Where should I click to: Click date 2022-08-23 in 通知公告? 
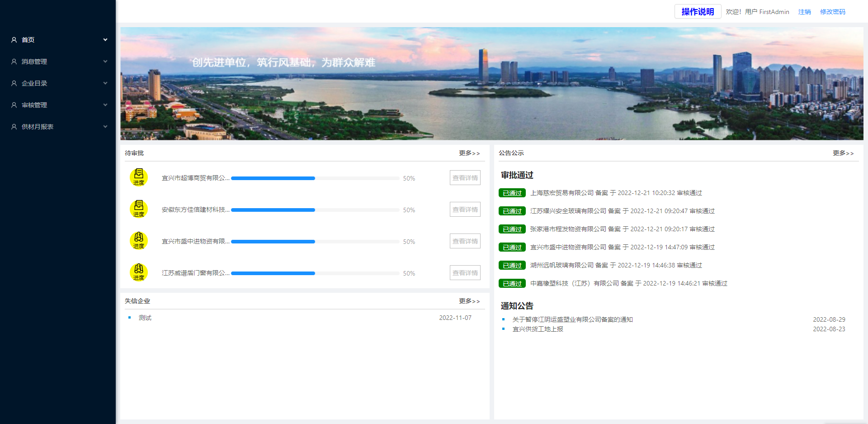click(x=829, y=329)
